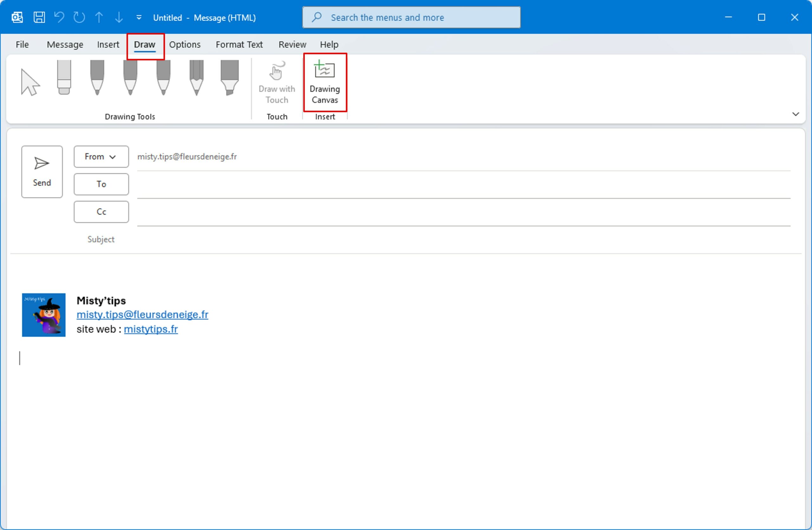Save the message with the floppy icon
This screenshot has width=812, height=530.
point(39,17)
